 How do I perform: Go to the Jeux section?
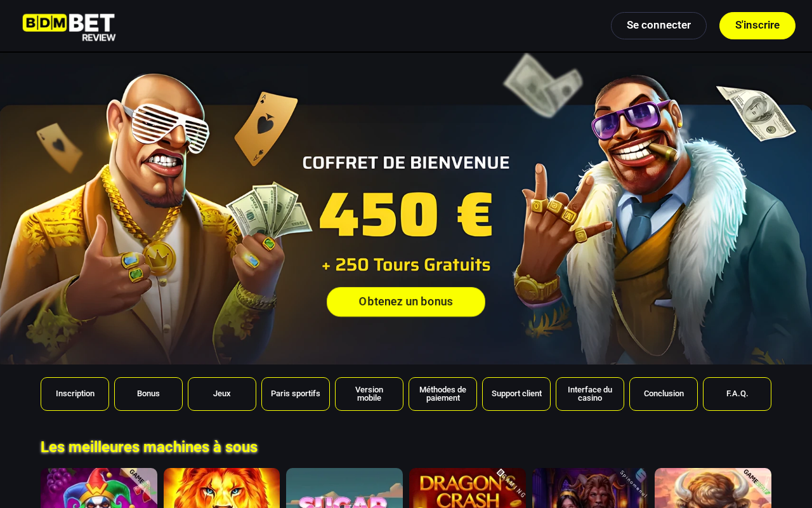coord(222,394)
